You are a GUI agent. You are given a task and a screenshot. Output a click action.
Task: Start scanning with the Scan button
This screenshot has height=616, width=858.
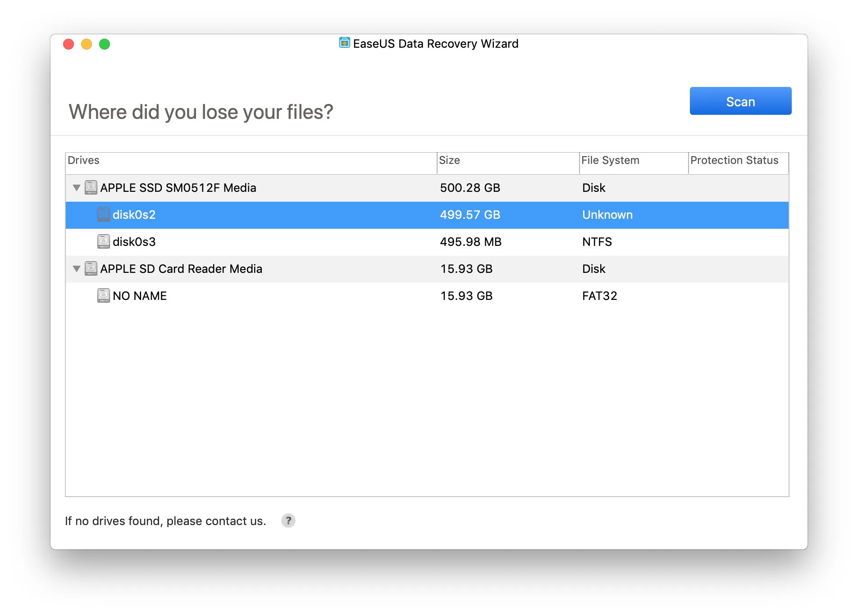point(740,101)
